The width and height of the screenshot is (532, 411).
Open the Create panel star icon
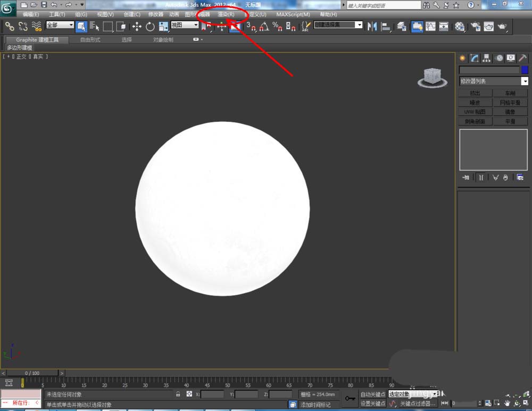click(462, 58)
